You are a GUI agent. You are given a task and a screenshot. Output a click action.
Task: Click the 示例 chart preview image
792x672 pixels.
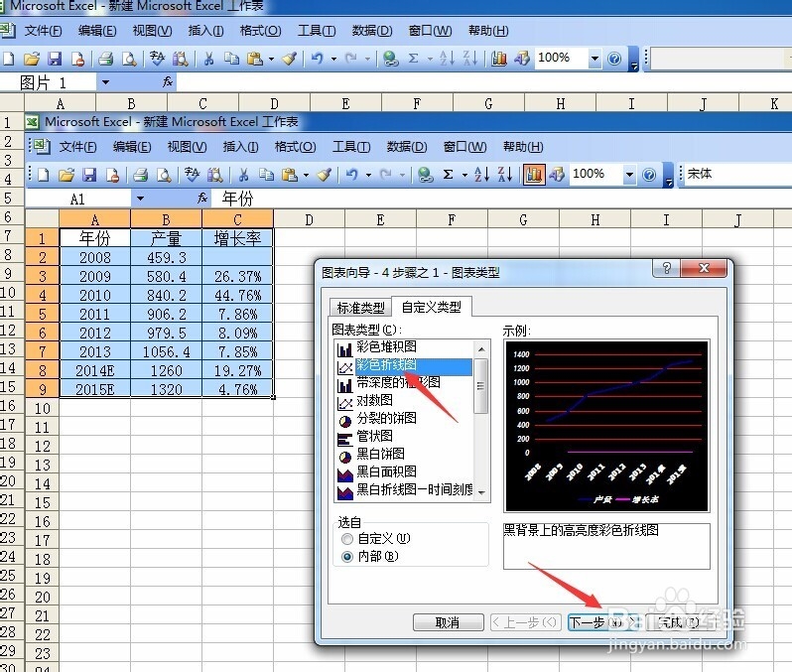(x=606, y=426)
